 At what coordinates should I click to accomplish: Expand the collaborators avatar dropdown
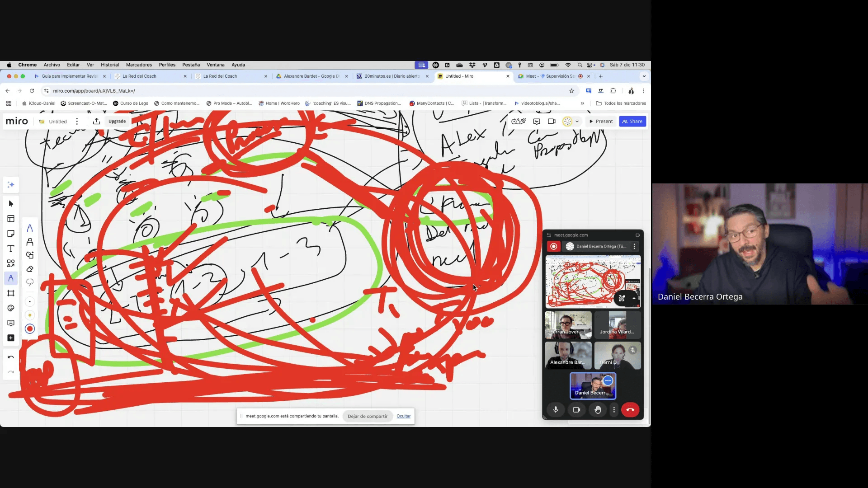[x=577, y=122]
